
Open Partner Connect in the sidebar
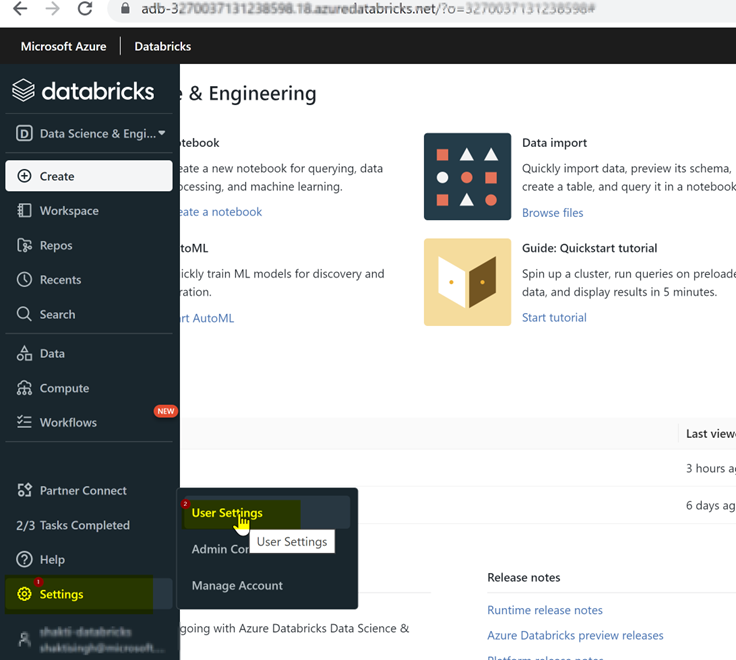tap(89, 491)
